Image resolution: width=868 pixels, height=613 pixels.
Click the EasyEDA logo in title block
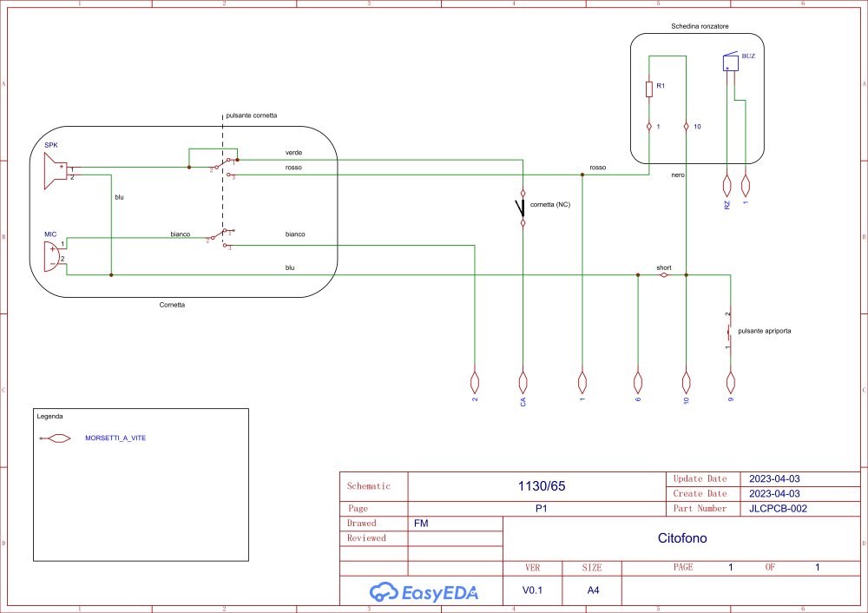click(x=424, y=592)
